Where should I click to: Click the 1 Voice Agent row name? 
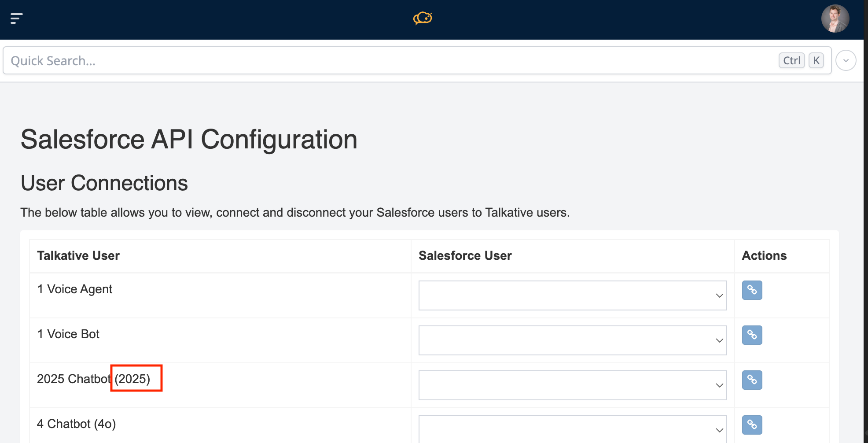75,289
